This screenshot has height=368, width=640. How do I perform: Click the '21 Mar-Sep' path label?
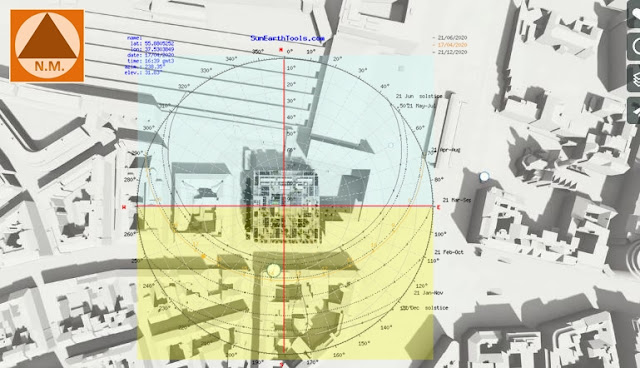pyautogui.click(x=457, y=200)
